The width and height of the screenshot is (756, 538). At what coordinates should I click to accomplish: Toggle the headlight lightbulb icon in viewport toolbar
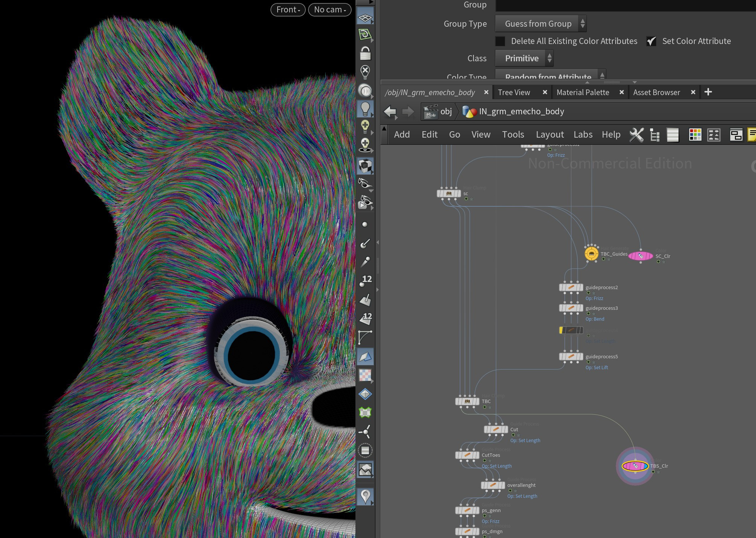pyautogui.click(x=365, y=108)
